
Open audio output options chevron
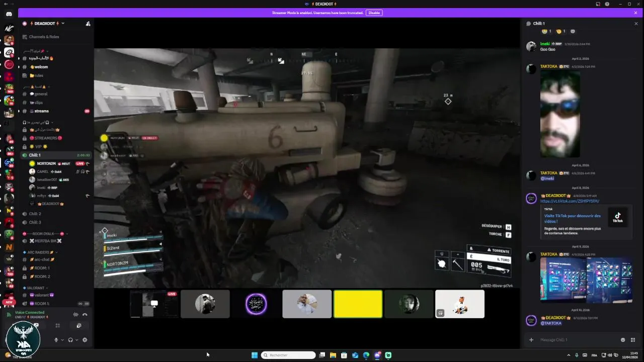(76, 340)
